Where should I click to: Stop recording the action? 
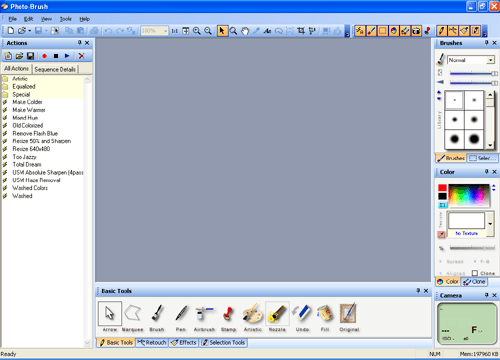(56, 56)
